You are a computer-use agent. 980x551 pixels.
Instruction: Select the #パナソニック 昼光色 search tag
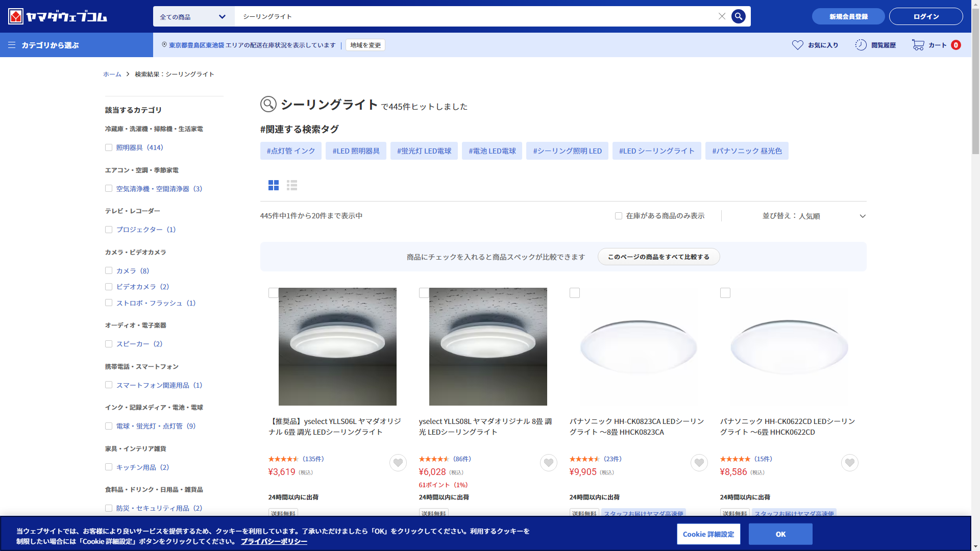(746, 151)
